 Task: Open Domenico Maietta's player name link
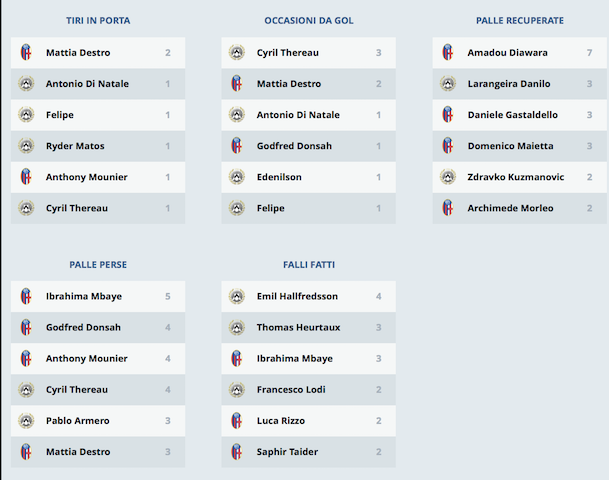coord(510,146)
